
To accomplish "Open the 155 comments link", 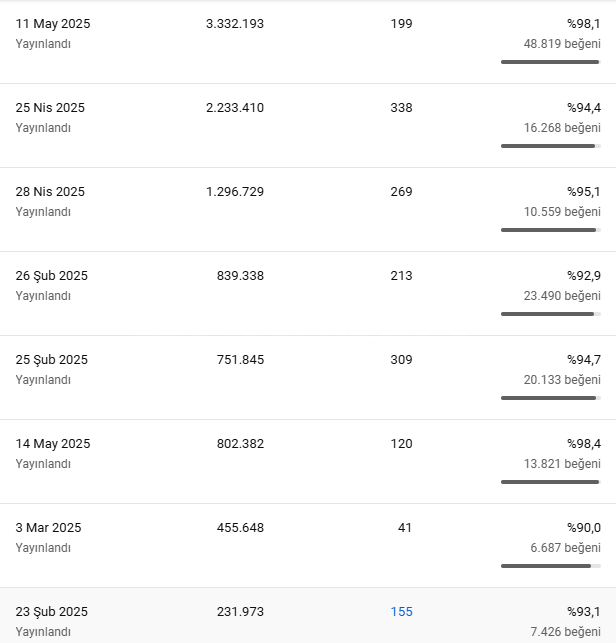I will coord(401,611).
